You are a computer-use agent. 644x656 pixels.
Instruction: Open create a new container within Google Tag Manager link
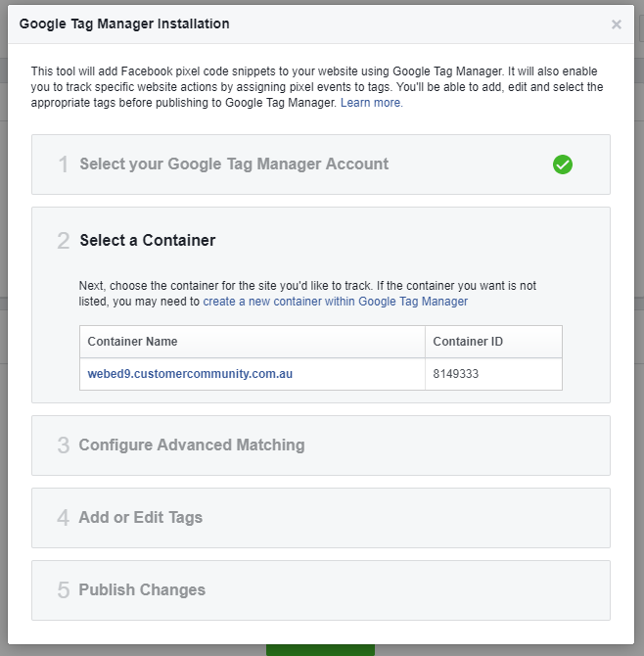[335, 302]
